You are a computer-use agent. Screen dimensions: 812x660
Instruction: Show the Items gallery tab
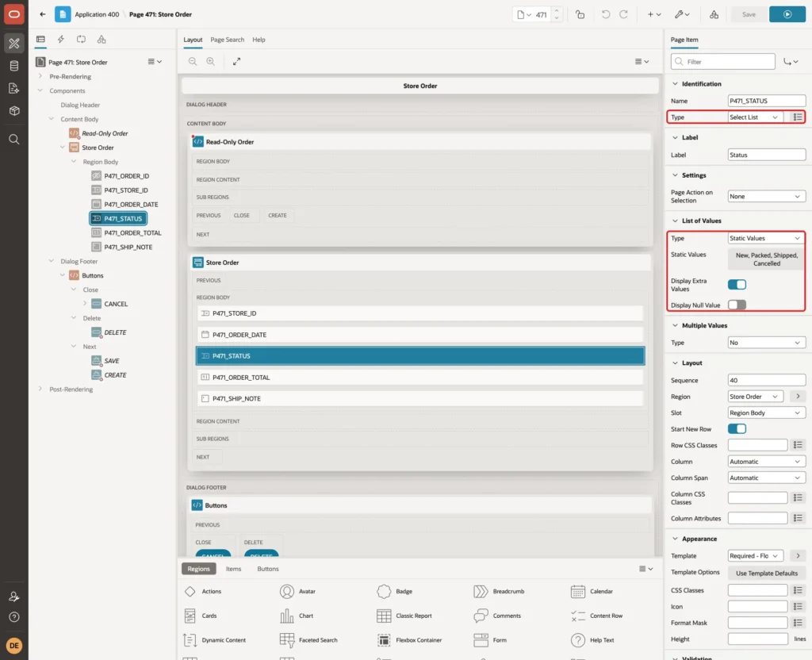tap(234, 569)
